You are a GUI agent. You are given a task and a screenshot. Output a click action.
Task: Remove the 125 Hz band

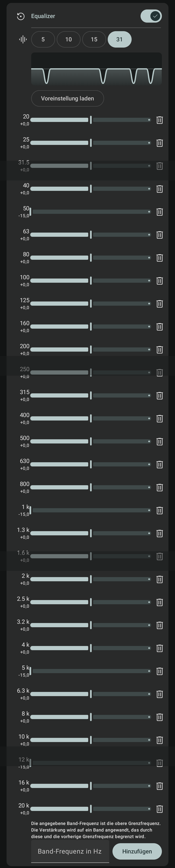[x=160, y=304]
